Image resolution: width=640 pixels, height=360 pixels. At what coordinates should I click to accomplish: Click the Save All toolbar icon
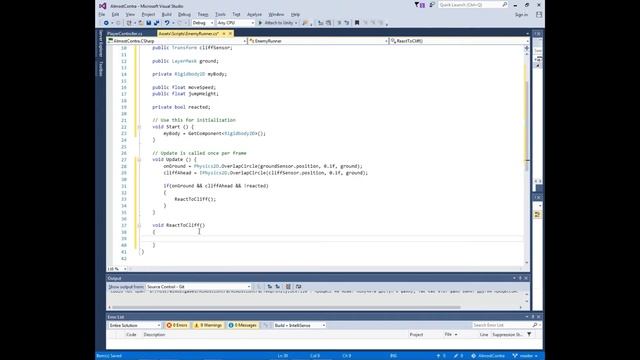[x=156, y=23]
